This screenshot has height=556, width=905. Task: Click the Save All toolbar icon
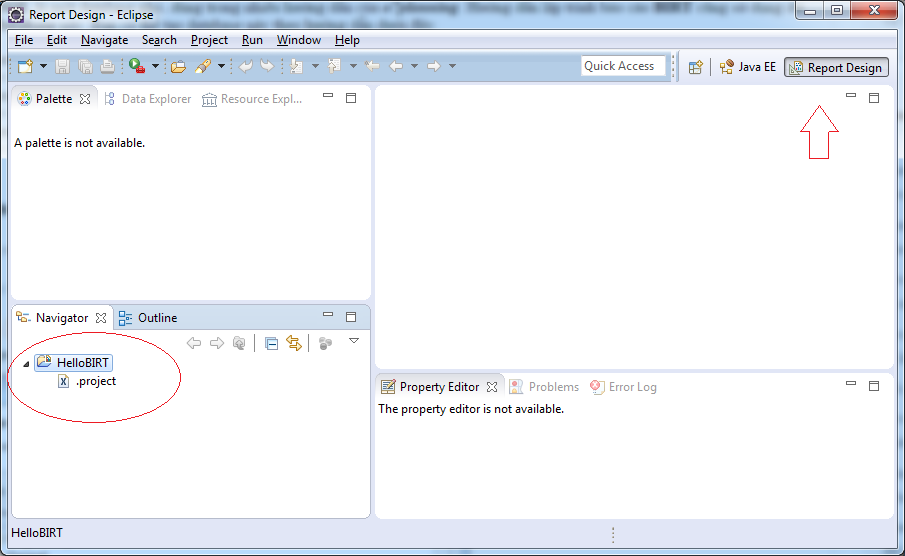point(85,66)
